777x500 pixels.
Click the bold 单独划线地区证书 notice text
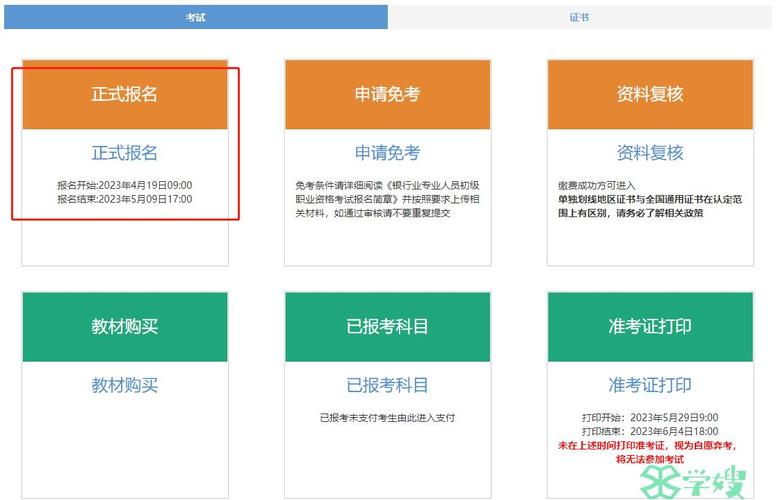[650, 206]
